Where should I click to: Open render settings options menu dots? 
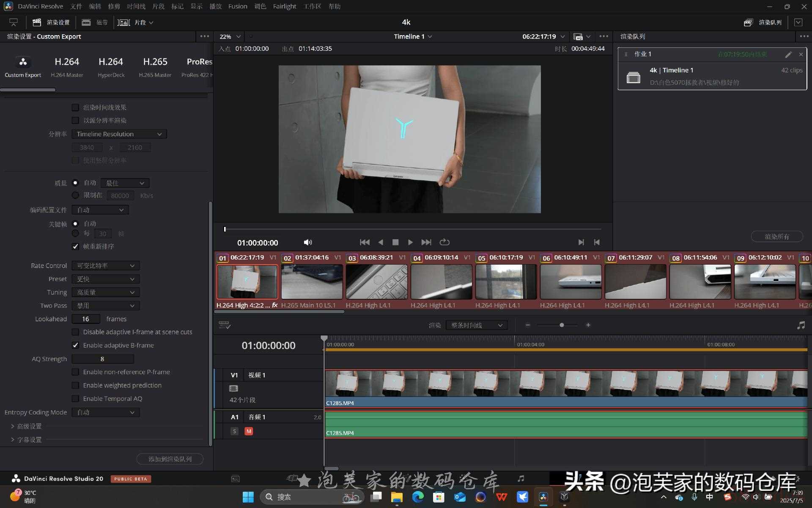pyautogui.click(x=204, y=36)
